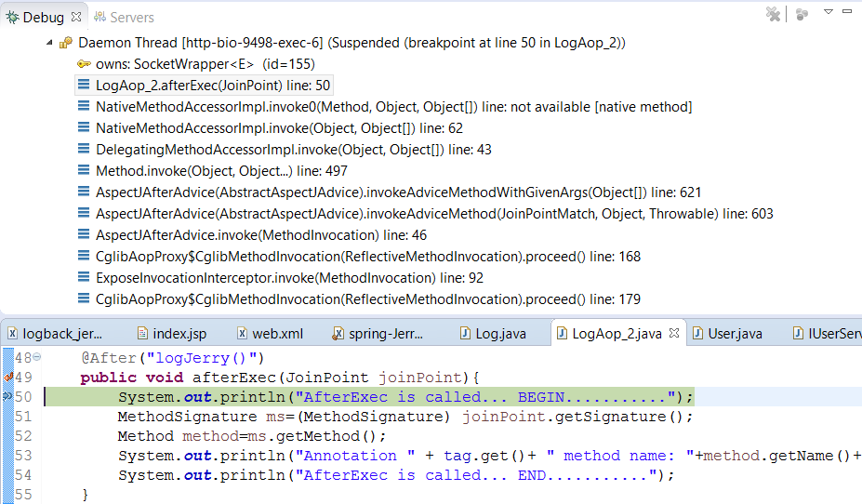
Task: Click frame icon for Method.invoke line 497
Action: click(84, 170)
